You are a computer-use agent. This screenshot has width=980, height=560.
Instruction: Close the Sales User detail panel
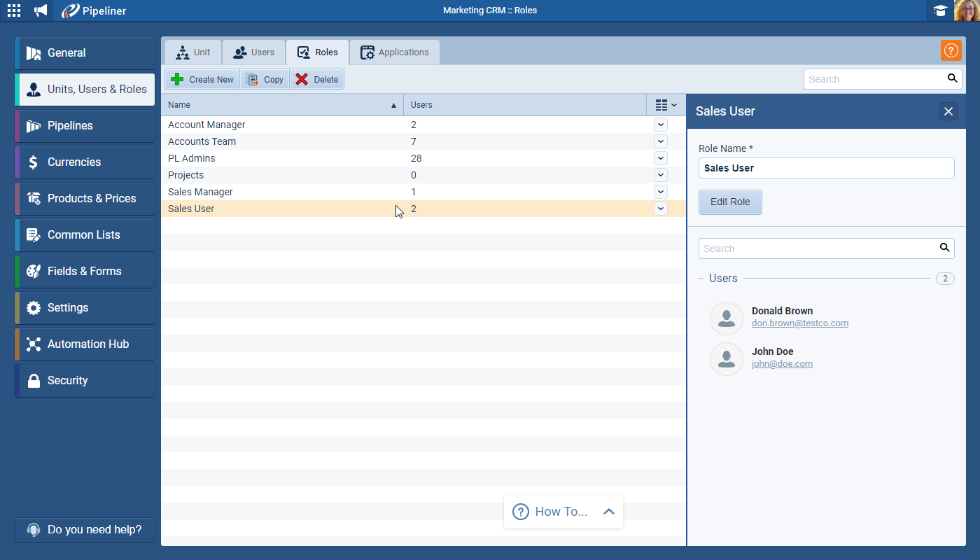(948, 111)
